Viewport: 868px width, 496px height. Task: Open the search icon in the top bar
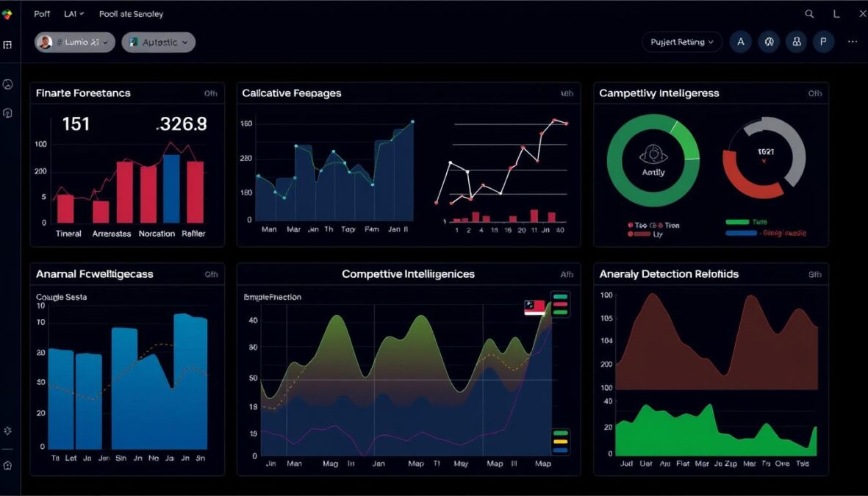pyautogui.click(x=809, y=14)
